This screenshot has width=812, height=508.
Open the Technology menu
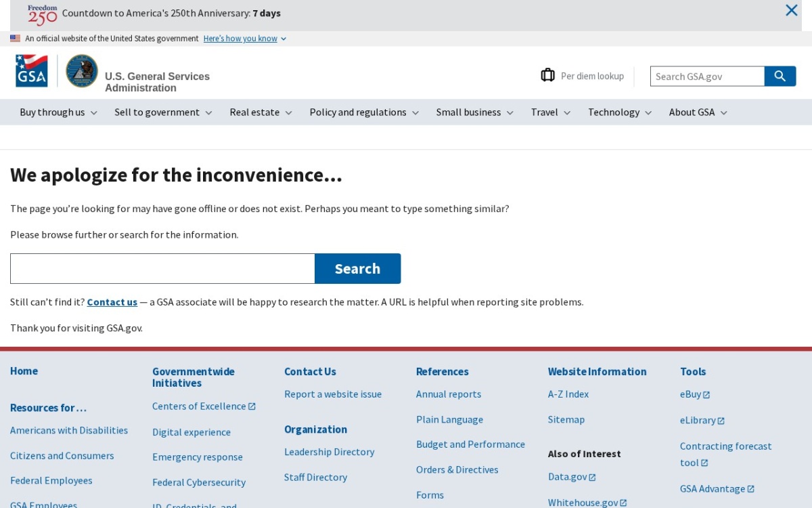[x=619, y=112]
